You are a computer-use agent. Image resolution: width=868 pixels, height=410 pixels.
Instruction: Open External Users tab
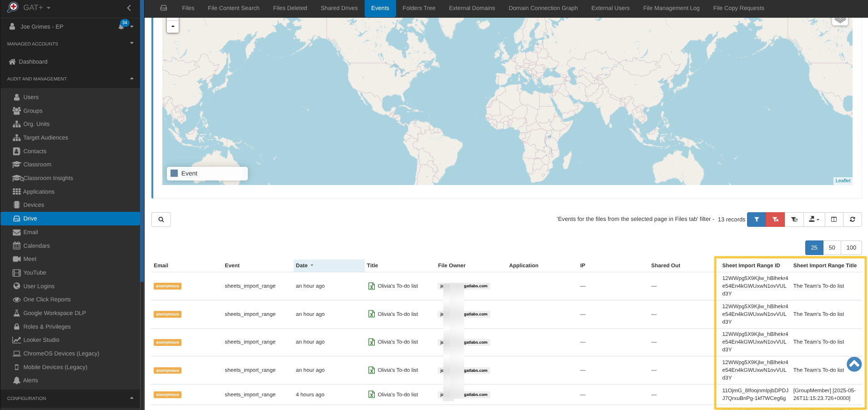click(610, 8)
